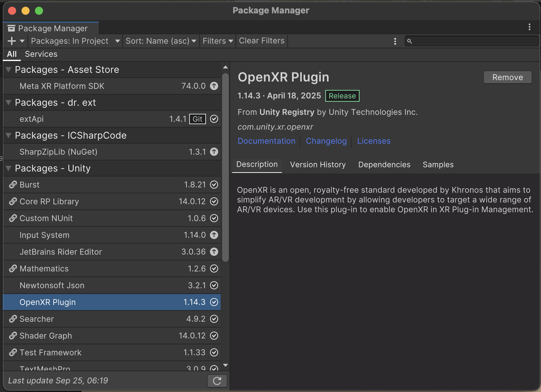
Task: Open the Packages: In Project dropdown
Action: tap(75, 41)
